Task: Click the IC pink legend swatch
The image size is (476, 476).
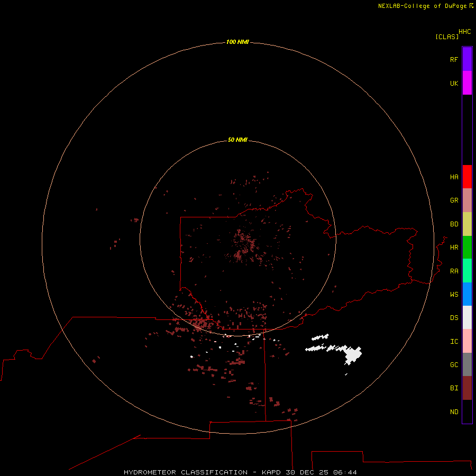Action: 467,341
